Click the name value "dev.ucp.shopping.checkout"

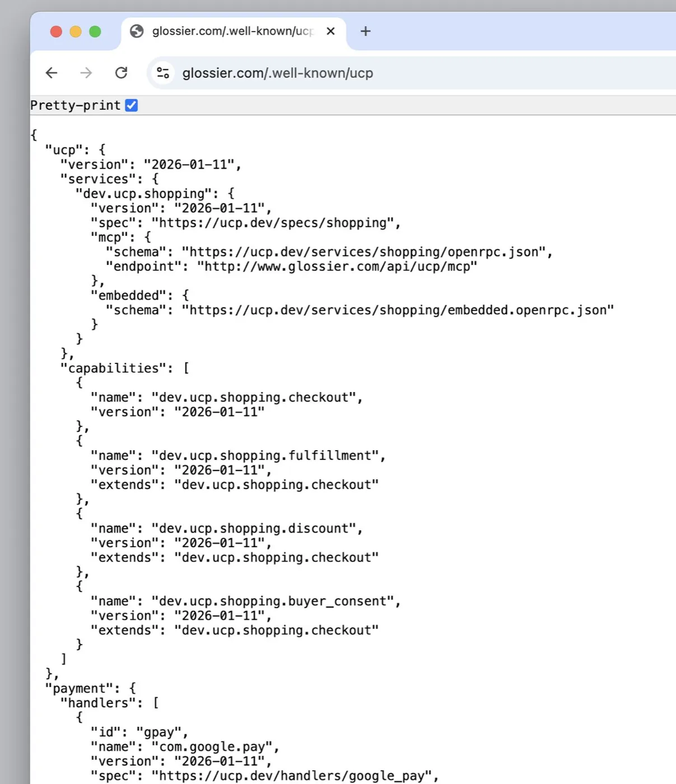254,397
